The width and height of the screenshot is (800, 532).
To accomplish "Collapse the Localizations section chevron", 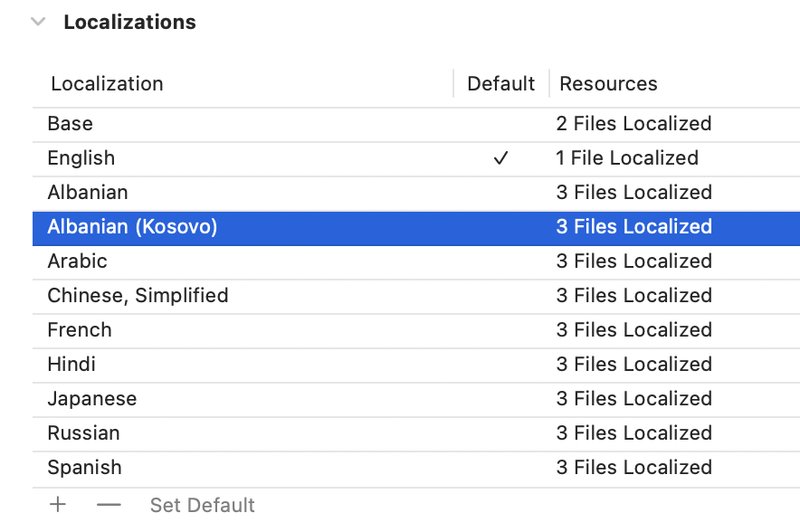I will (38, 22).
